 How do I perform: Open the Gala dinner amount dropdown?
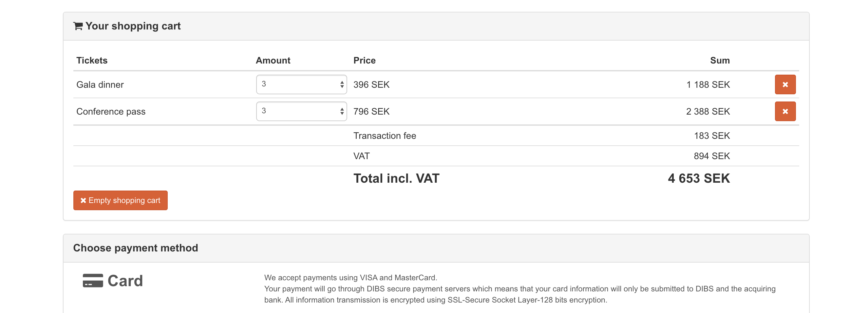coord(301,84)
